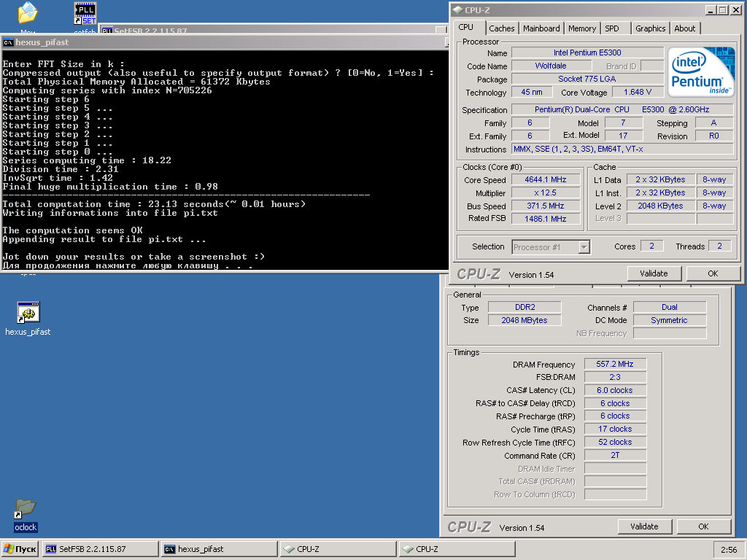Click the Channels # value Dual
Screen dimensions: 747x560
pos(670,307)
